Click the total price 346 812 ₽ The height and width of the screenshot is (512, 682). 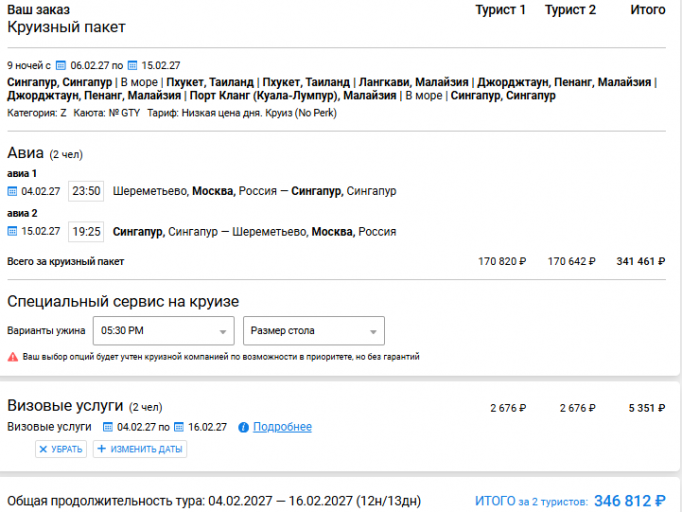pyautogui.click(x=630, y=501)
